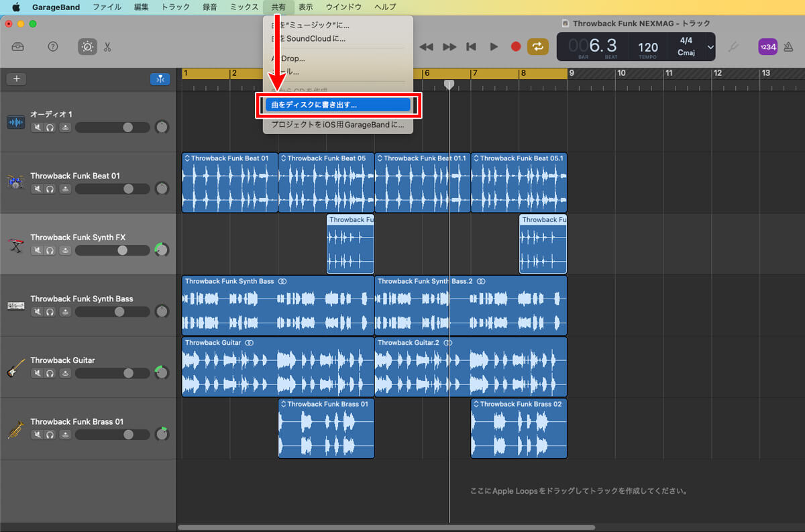805x532 pixels.
Task: Open the tuner fork icon
Action: pyautogui.click(x=734, y=47)
